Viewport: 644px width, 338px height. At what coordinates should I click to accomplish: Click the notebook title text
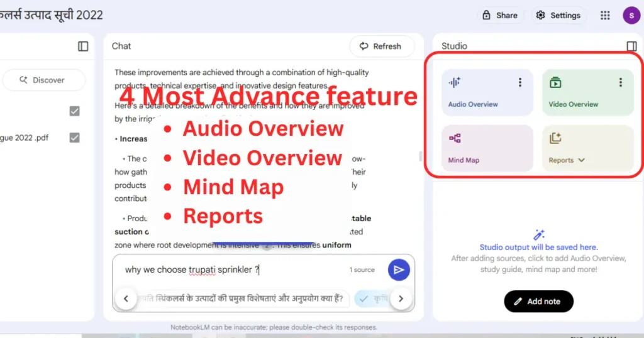[x=52, y=15]
